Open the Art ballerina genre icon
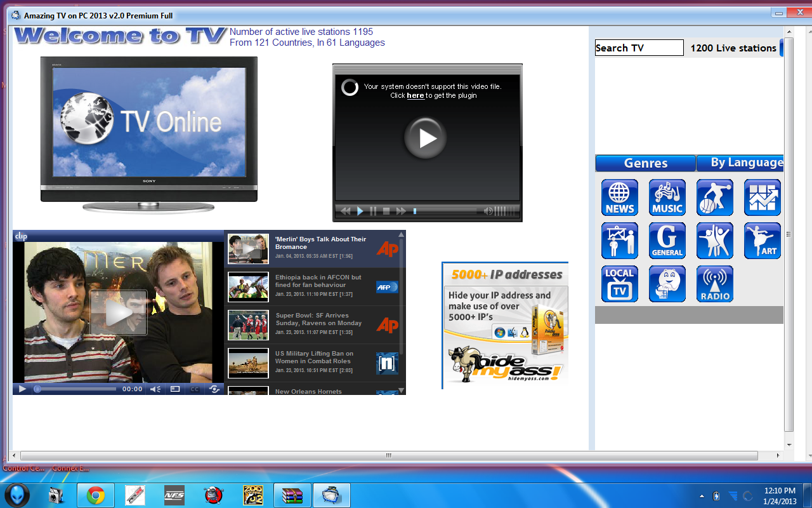 pos(763,241)
